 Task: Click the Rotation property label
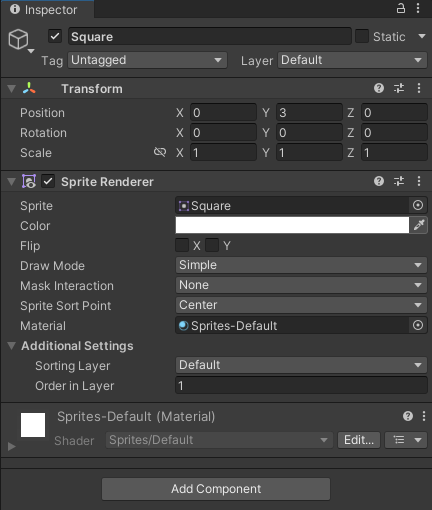click(43, 133)
